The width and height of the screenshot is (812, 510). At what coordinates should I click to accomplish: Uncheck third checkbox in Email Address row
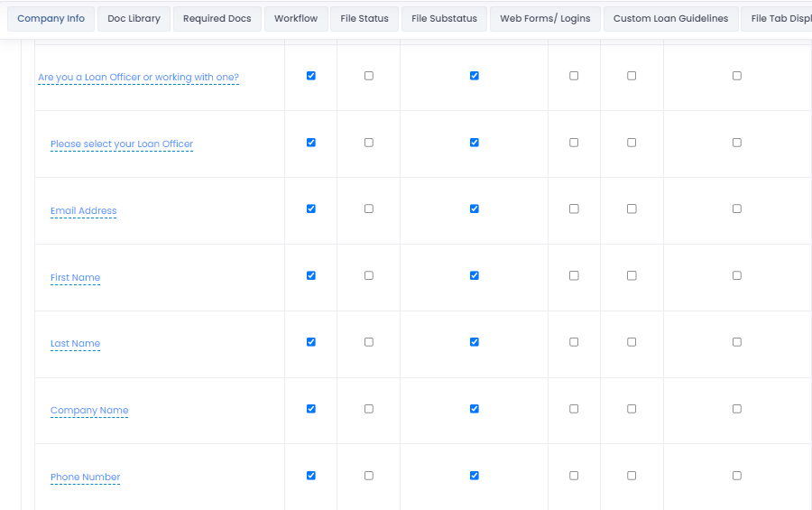[475, 209]
